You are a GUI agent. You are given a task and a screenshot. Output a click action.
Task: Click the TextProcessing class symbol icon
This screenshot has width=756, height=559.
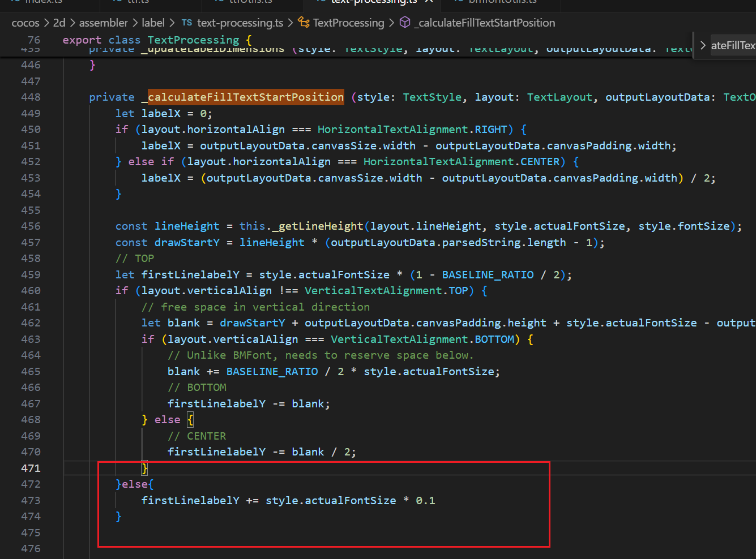[x=304, y=23]
